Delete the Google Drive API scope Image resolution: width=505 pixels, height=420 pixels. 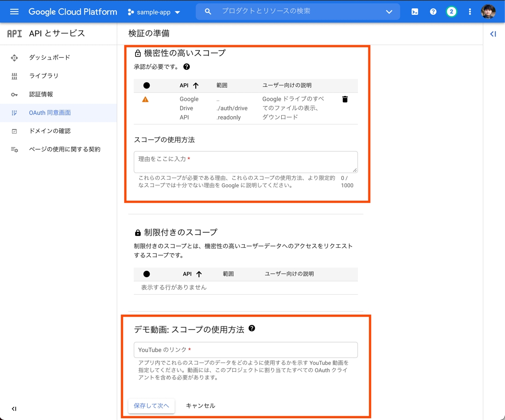pos(345,99)
